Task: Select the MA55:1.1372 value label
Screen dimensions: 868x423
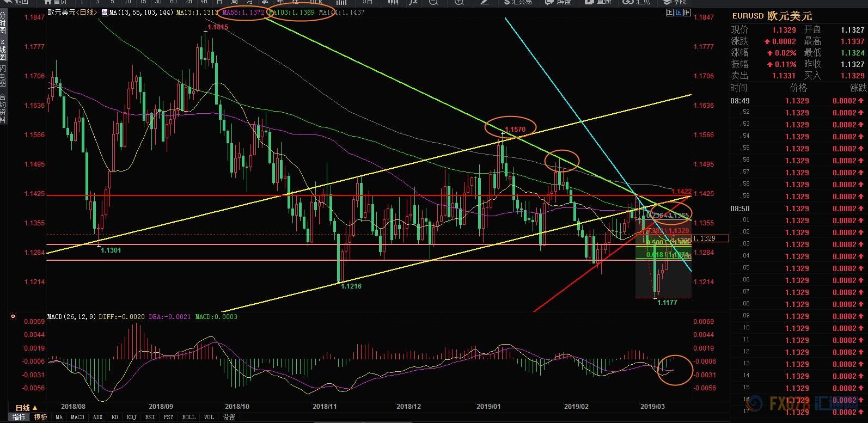Action: tap(243, 12)
